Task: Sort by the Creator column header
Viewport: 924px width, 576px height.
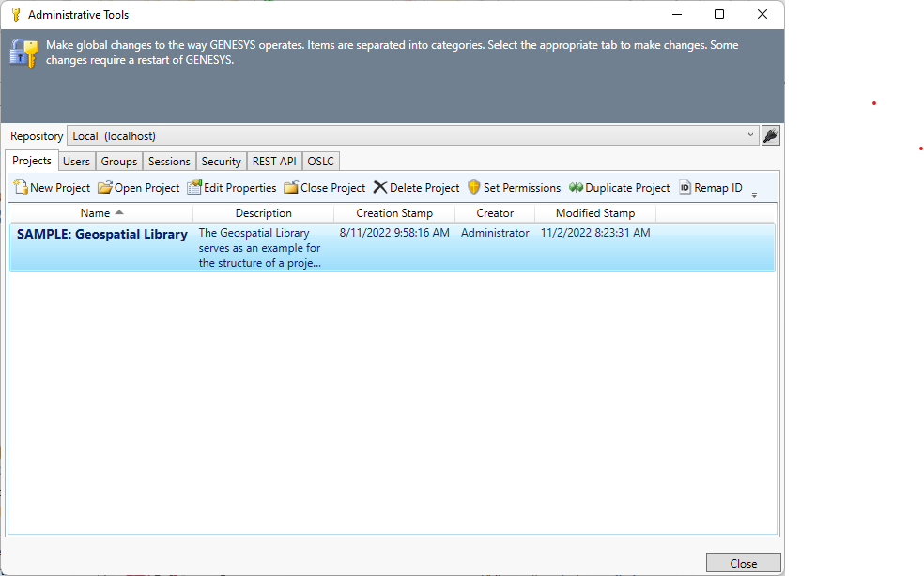Action: (495, 213)
